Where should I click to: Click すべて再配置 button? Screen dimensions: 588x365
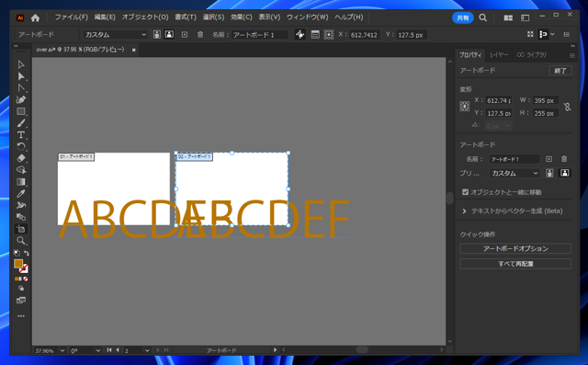515,264
